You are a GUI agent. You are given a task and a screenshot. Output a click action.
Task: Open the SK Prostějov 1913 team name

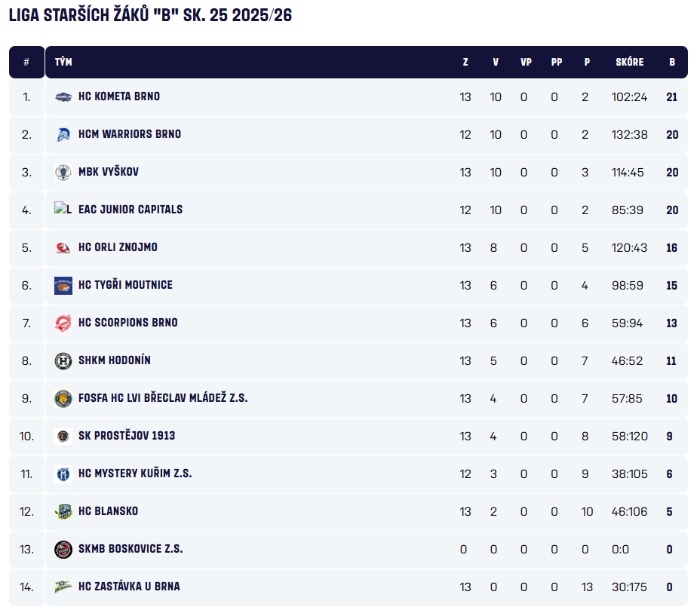(127, 436)
